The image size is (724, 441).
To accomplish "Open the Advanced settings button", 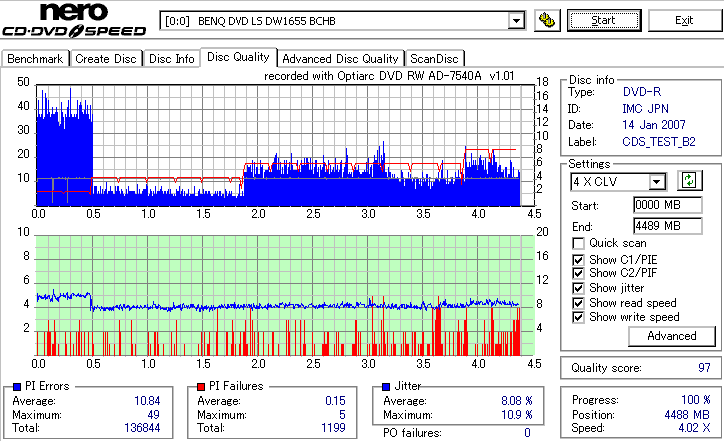I will tap(672, 336).
